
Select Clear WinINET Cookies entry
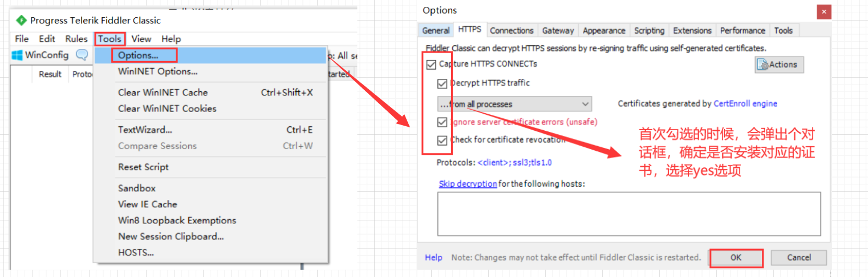click(x=211, y=108)
